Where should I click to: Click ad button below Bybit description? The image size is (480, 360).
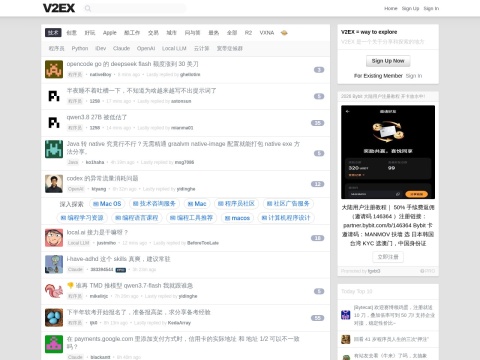pos(388,257)
